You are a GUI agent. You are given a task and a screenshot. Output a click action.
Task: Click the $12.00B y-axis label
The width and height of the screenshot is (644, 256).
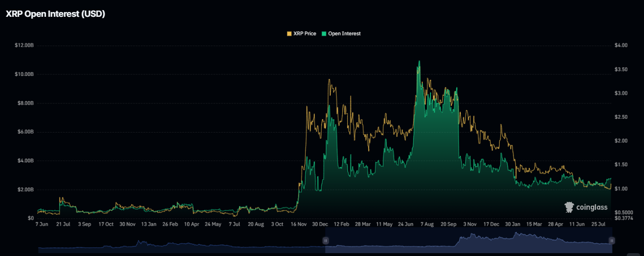click(x=24, y=45)
